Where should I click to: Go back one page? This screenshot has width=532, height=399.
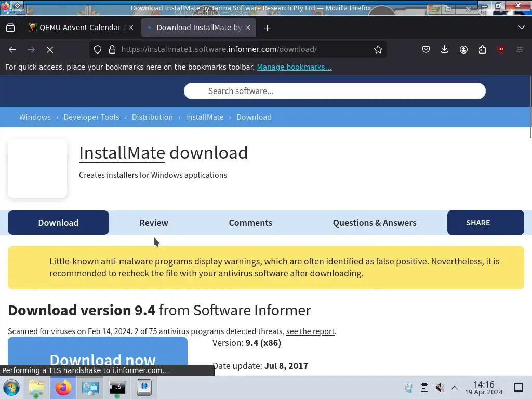click(12, 49)
